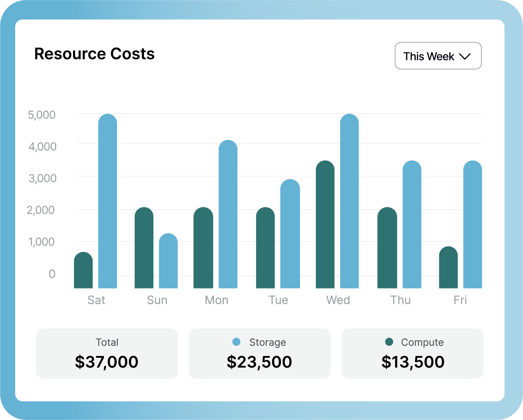Click Saturday's blue storage bar

(107, 201)
